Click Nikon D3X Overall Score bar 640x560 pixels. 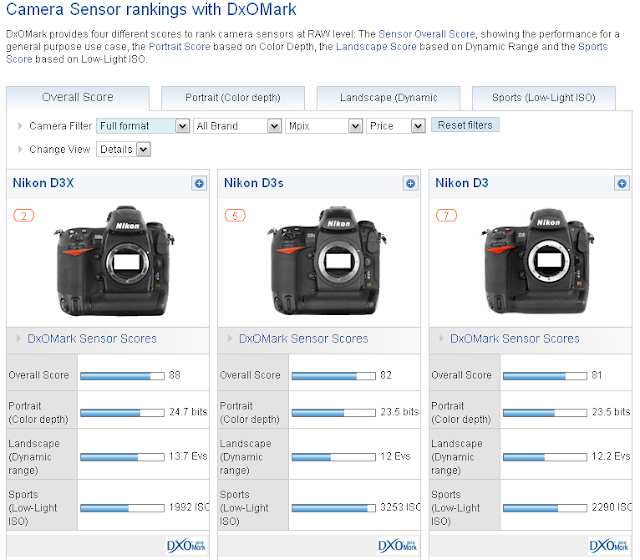tap(122, 376)
